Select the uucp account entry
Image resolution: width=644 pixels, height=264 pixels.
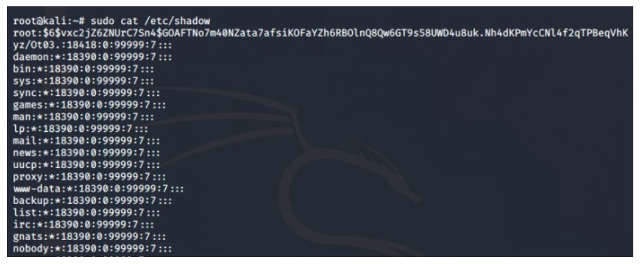click(86, 165)
